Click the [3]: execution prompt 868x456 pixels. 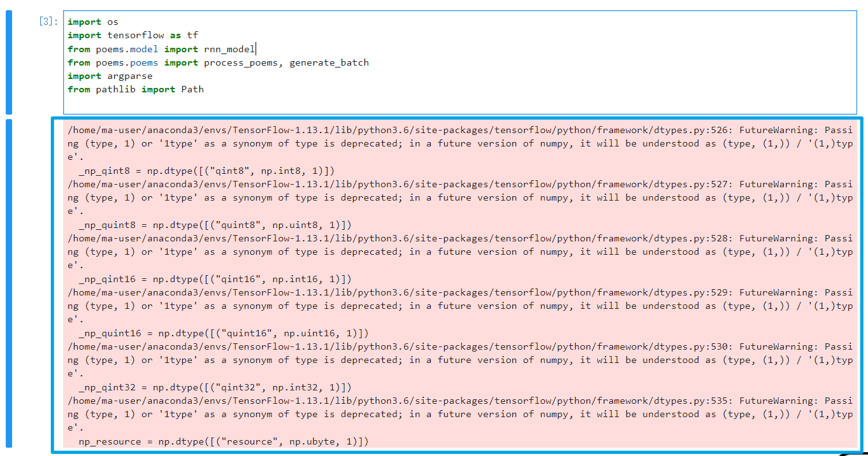tap(48, 22)
